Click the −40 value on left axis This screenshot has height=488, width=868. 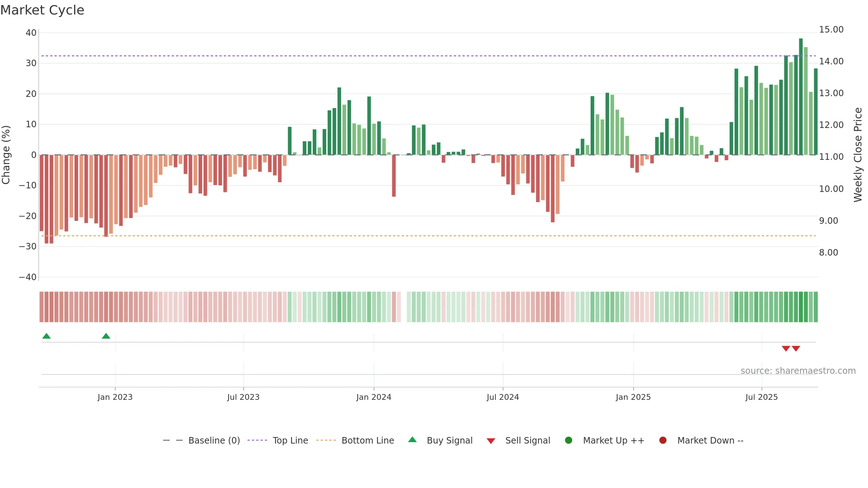(x=28, y=277)
